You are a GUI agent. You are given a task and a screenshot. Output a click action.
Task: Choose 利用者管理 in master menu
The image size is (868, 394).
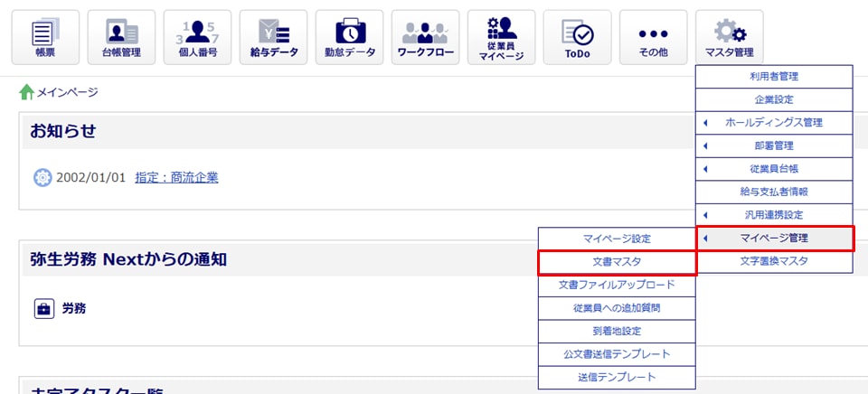pyautogui.click(x=774, y=76)
